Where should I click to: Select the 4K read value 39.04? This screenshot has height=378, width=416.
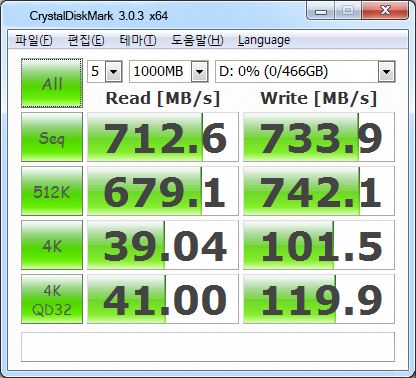tap(163, 245)
